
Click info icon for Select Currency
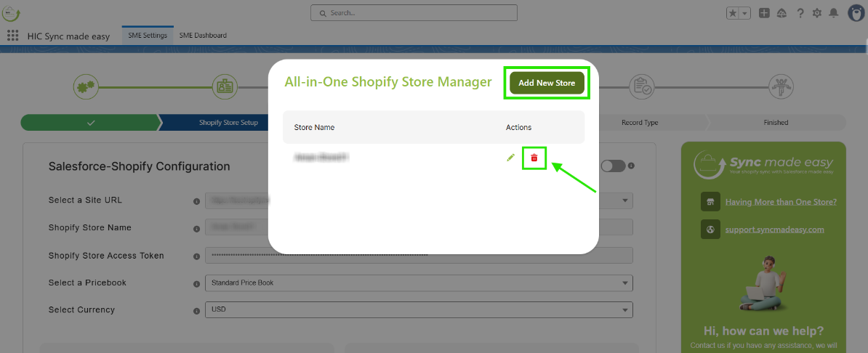(x=196, y=311)
